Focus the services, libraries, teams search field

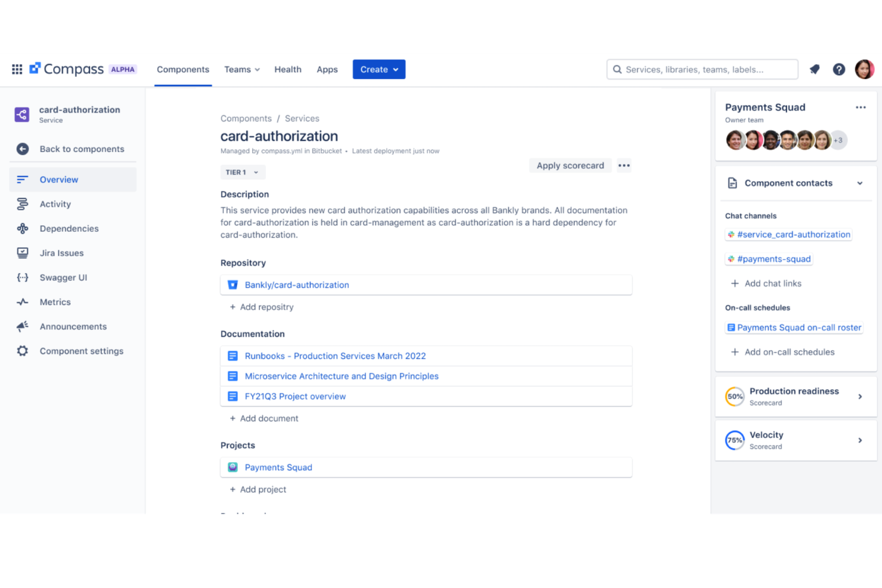pyautogui.click(x=703, y=69)
